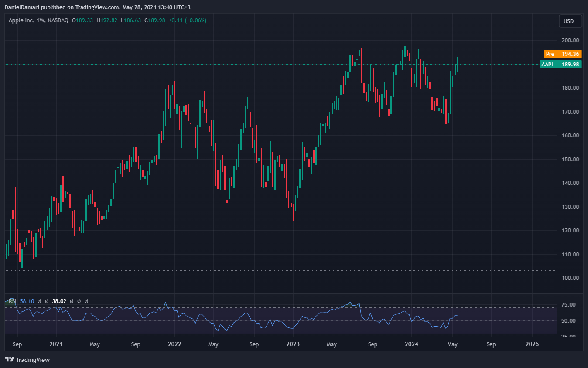This screenshot has width=588, height=368.
Task: Click the 2025 label on time axis
Action: (x=532, y=344)
